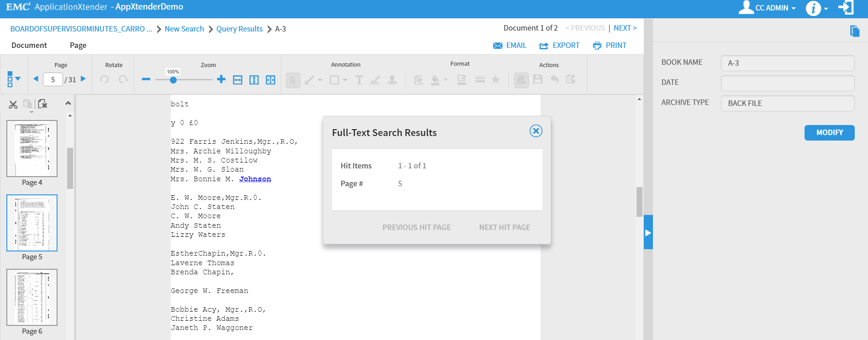Click the zoom slider handle
Image resolution: width=868 pixels, height=340 pixels.
click(173, 80)
